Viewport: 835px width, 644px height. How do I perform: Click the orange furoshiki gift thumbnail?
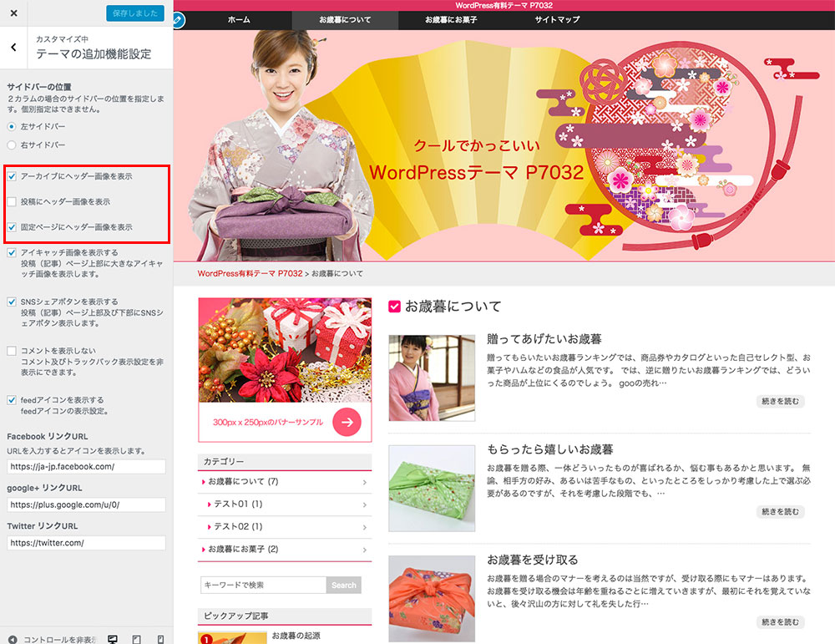pos(432,599)
